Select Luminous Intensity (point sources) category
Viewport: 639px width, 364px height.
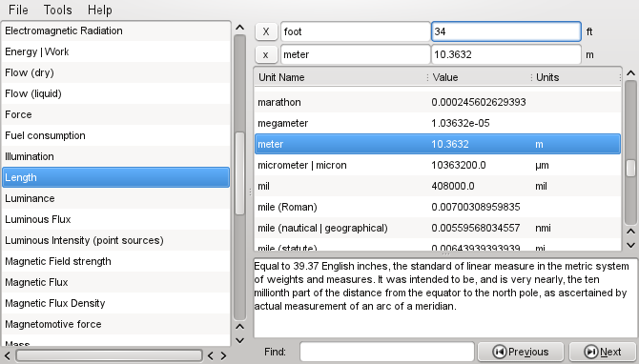click(x=115, y=240)
